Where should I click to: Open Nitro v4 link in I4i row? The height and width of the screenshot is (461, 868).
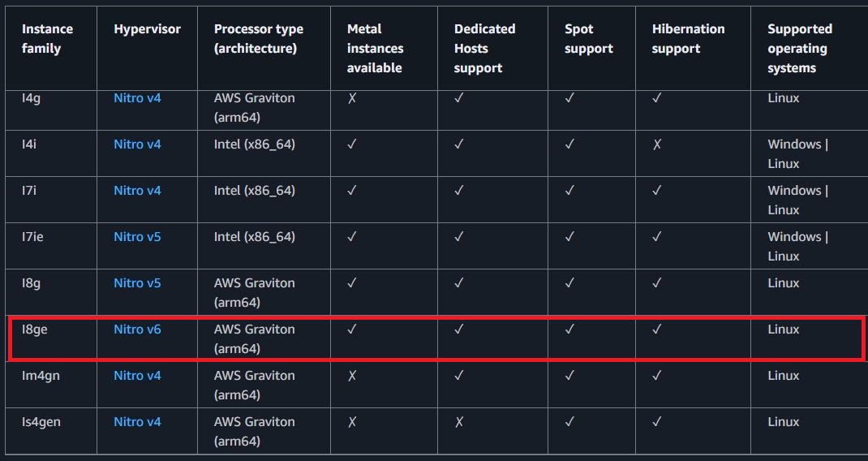pyautogui.click(x=137, y=144)
